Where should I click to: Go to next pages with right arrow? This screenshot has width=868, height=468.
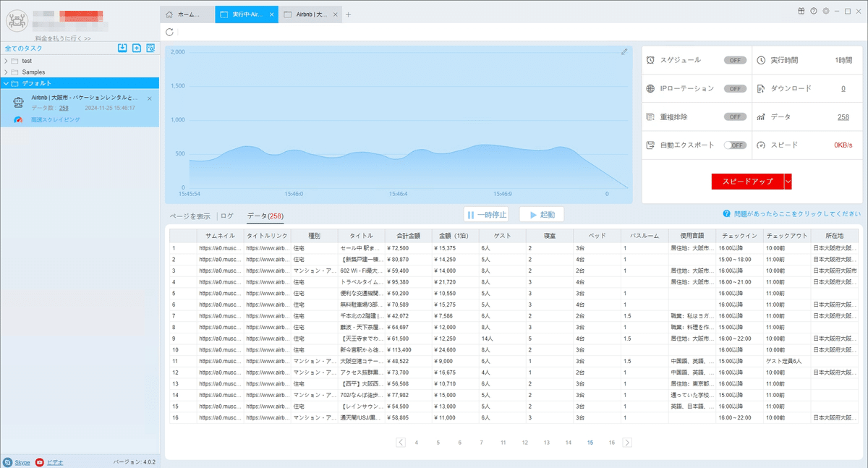point(627,443)
